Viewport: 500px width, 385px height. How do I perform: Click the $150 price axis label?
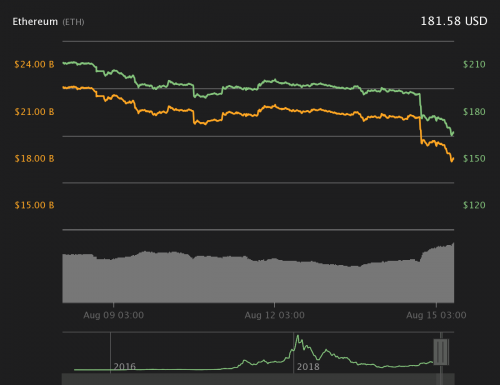pos(474,158)
